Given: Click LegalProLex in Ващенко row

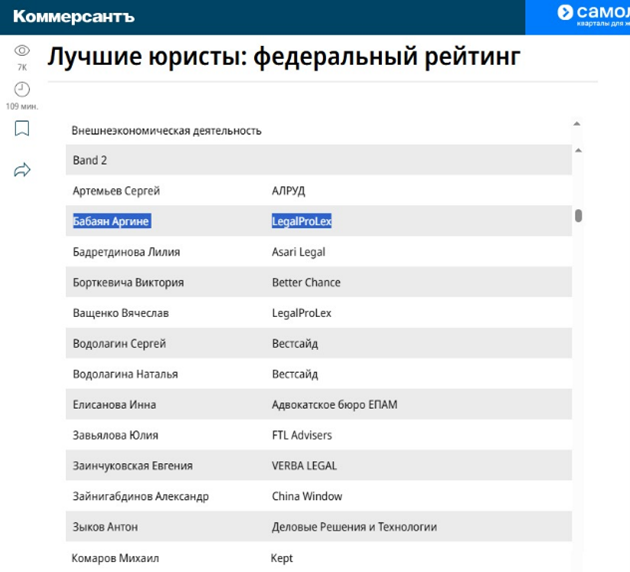Looking at the screenshot, I should click(x=302, y=313).
